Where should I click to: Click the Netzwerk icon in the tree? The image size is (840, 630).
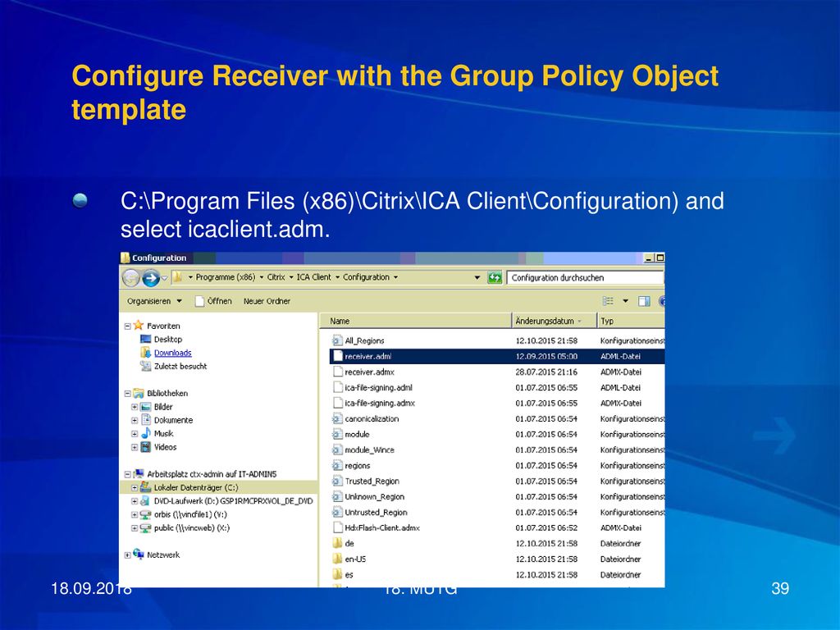point(139,554)
